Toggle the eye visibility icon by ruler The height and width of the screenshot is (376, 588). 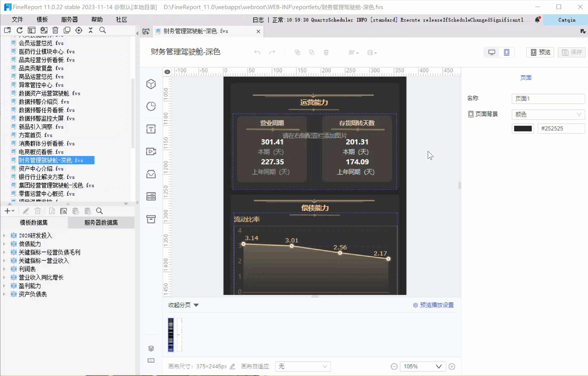click(x=167, y=72)
